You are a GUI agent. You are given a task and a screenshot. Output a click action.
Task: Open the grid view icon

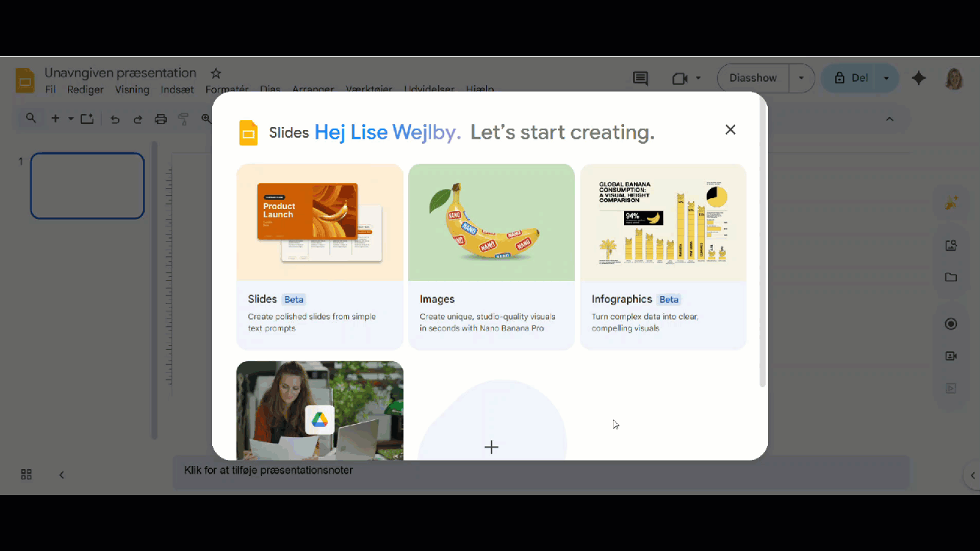point(26,474)
